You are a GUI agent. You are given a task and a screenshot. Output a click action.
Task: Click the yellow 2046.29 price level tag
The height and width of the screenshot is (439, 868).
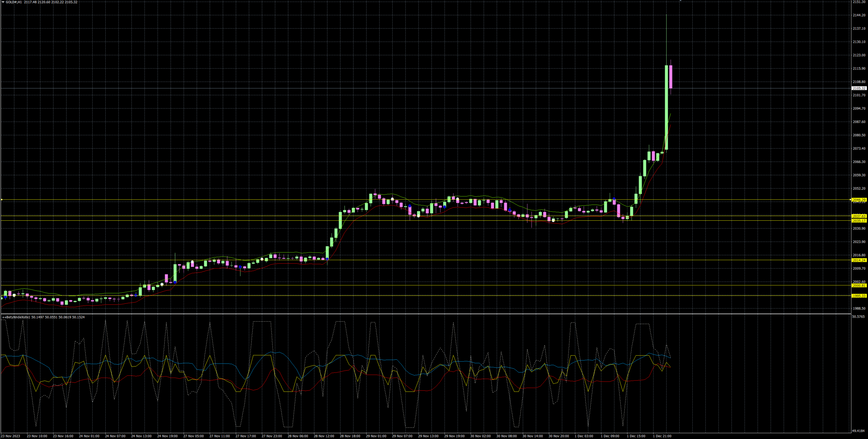pos(859,200)
